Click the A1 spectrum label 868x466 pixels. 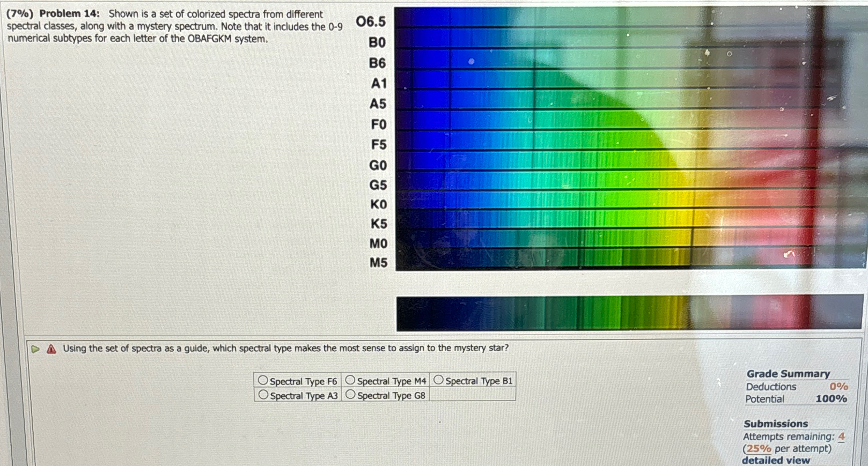379,84
